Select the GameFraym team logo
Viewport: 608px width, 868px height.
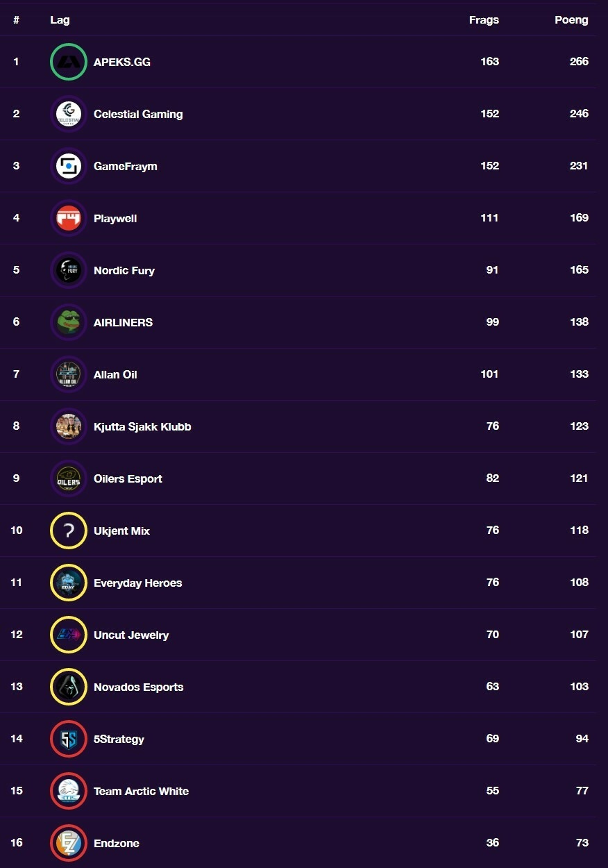tap(69, 166)
